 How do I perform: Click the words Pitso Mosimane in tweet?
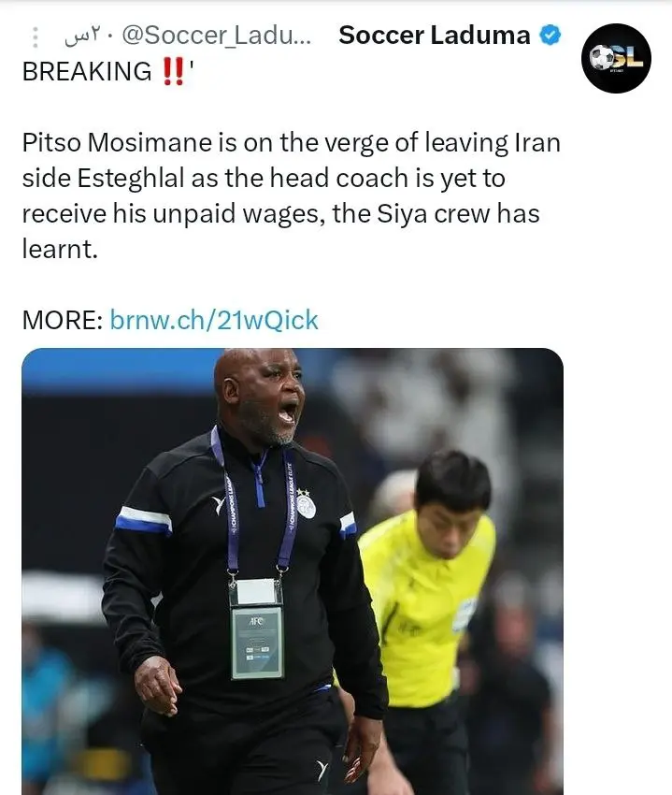coord(117,142)
